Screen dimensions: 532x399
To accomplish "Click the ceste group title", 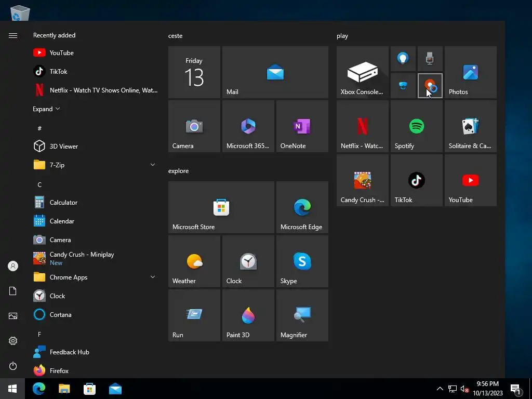I will pyautogui.click(x=176, y=36).
